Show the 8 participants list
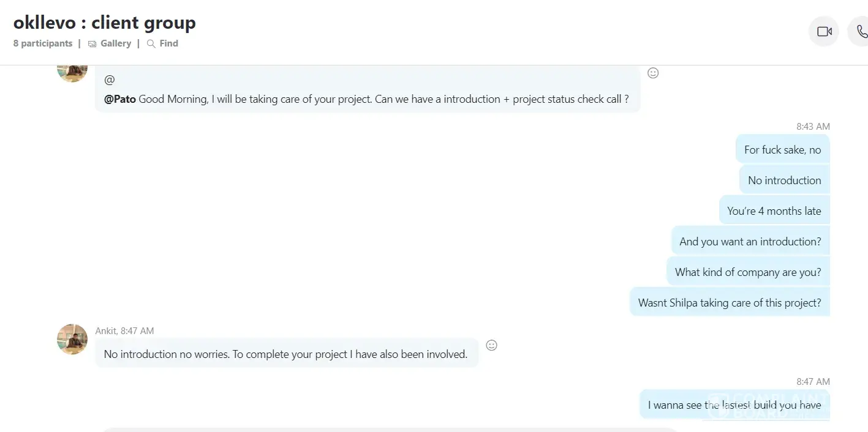 click(43, 43)
